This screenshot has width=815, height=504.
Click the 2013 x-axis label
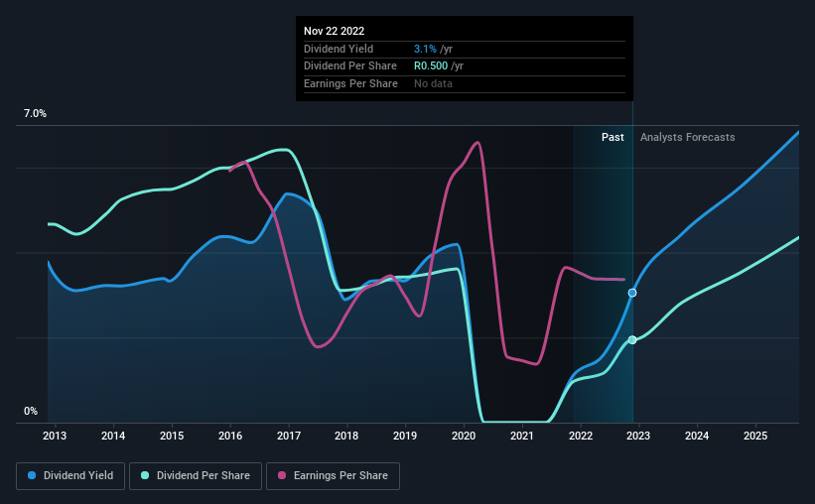pos(55,436)
